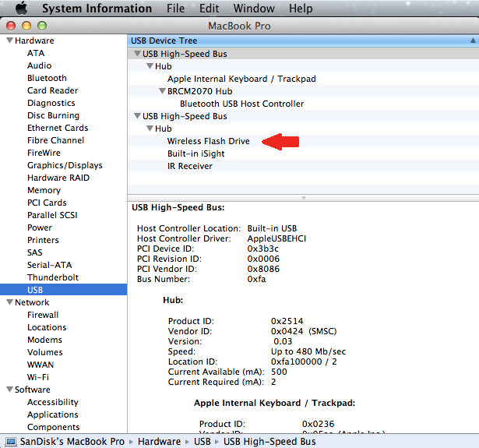479x448 pixels.
Task: Open the Window menu
Action: pos(254,9)
